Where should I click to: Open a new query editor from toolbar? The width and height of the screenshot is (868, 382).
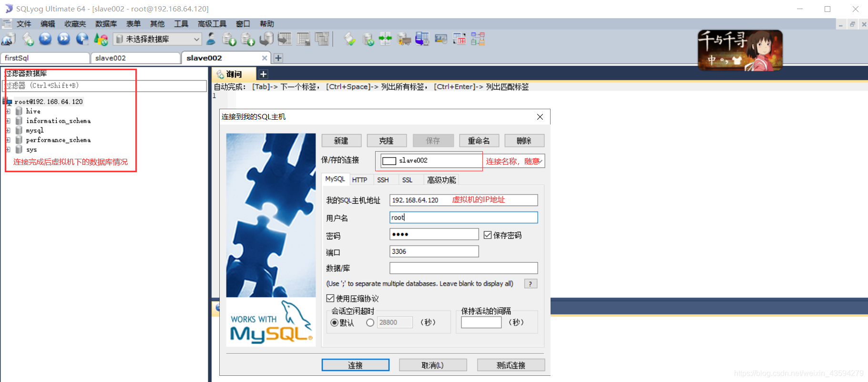(x=27, y=39)
